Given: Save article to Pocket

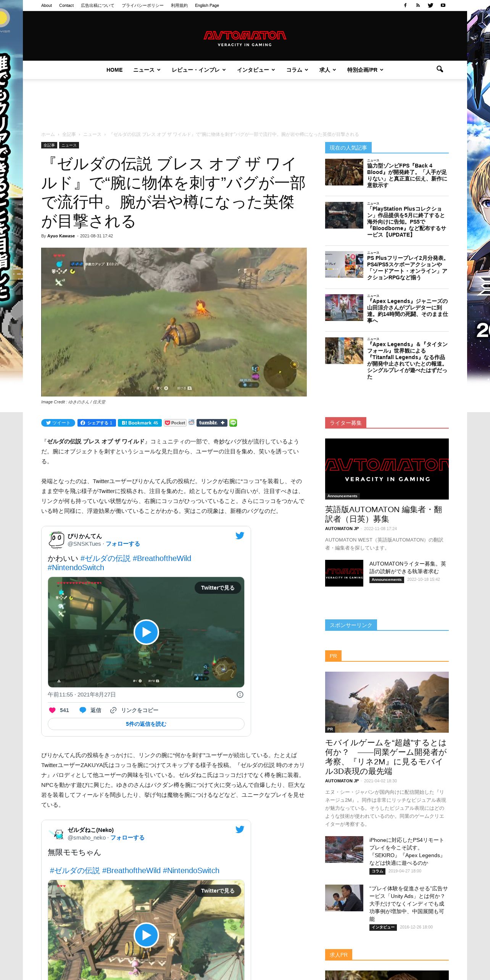Looking at the screenshot, I should 175,423.
